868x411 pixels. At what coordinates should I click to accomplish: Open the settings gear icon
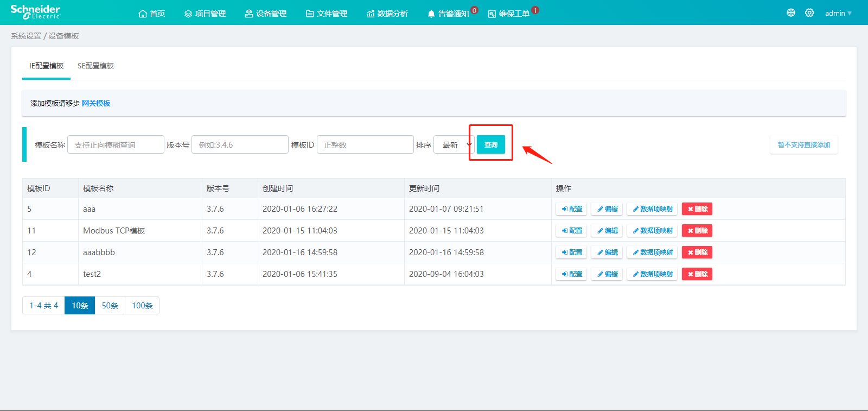pyautogui.click(x=809, y=12)
